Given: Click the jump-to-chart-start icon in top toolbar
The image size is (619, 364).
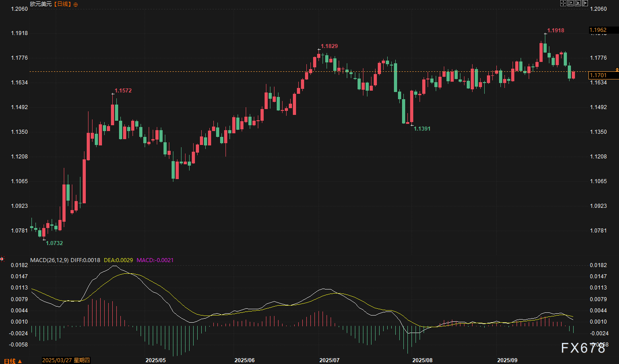Looking at the screenshot, I should pyautogui.click(x=570, y=3).
